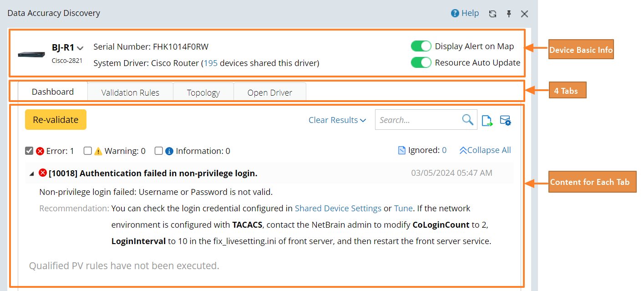This screenshot has height=291, width=644.
Task: Click the red error icon beside 10018
Action: pos(43,173)
